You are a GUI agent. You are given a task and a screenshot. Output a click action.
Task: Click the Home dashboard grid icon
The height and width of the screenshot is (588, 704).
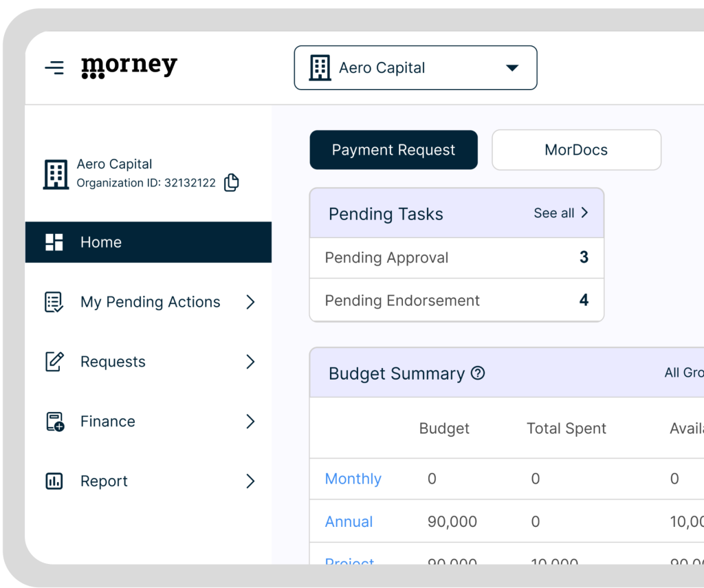tap(54, 242)
